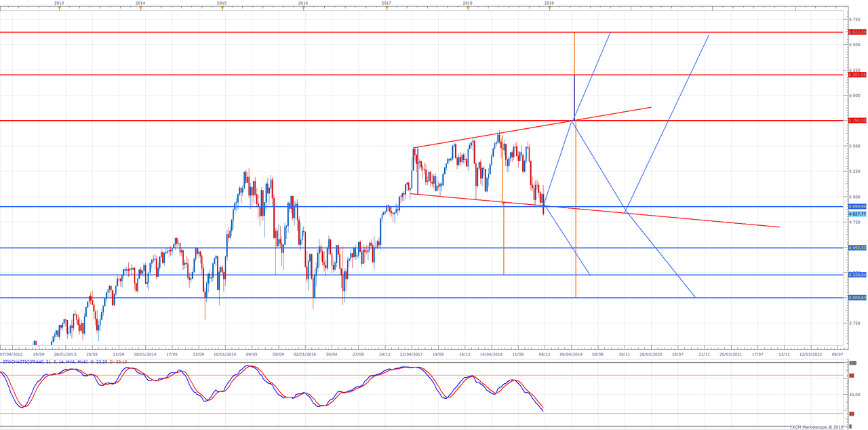Click the 22/04/2017 date on time axis
Image resolution: width=868 pixels, height=430 pixels.
click(x=412, y=353)
